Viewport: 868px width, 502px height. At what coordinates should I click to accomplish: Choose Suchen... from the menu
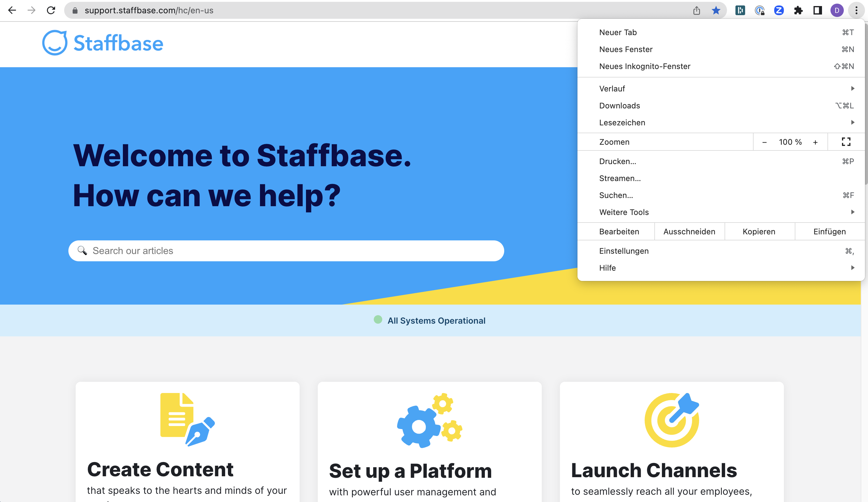tap(721, 195)
